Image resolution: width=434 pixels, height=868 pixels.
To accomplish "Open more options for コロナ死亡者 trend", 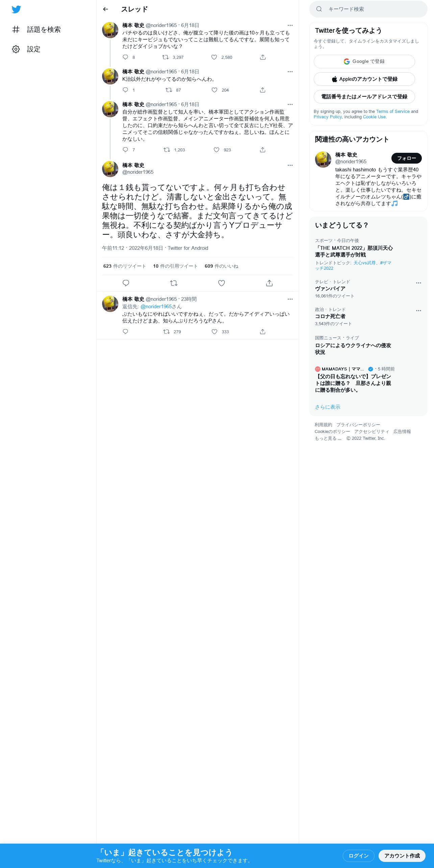I will click(x=418, y=311).
